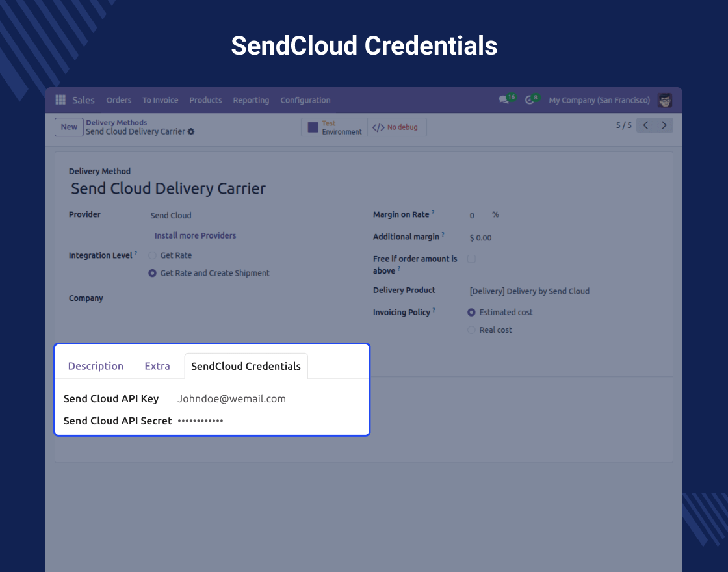Go to previous record arrow

[645, 125]
